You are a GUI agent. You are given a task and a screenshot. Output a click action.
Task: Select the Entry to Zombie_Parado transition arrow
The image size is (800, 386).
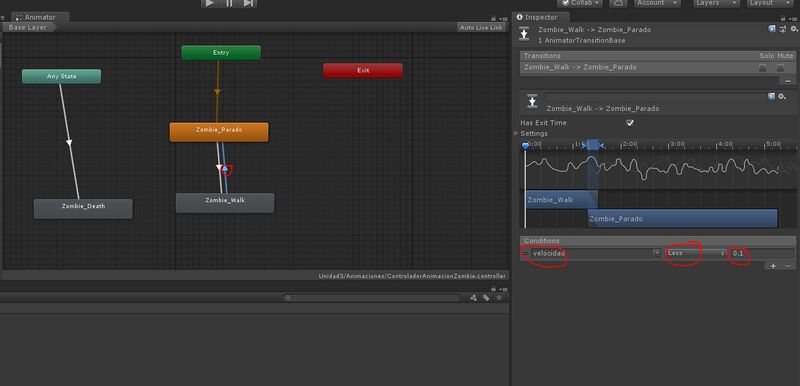(x=217, y=92)
